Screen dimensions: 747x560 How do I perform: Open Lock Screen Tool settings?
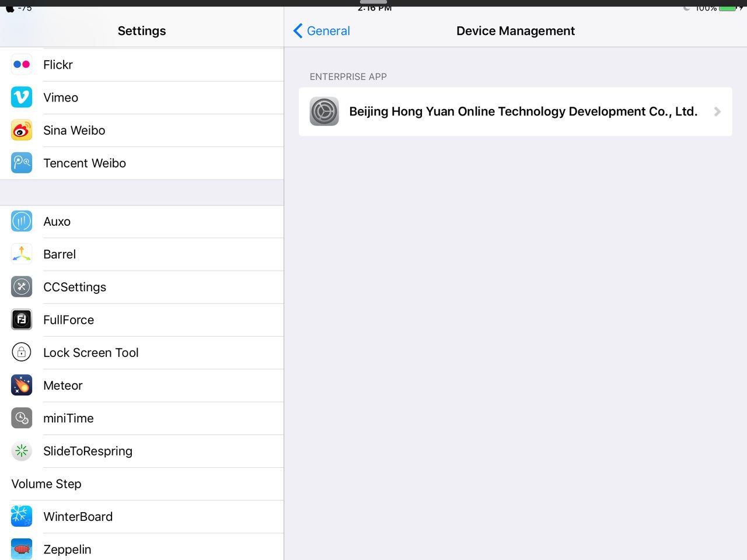tap(90, 353)
